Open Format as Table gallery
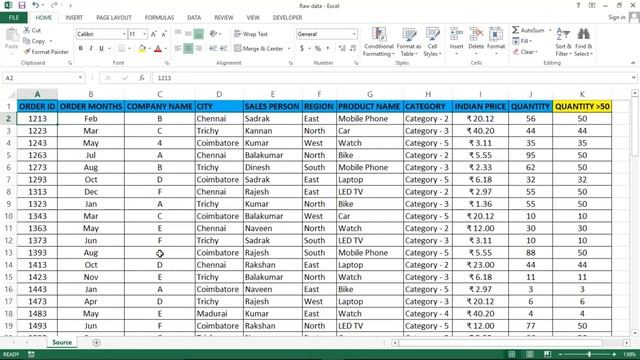640x360 pixels. [409, 42]
